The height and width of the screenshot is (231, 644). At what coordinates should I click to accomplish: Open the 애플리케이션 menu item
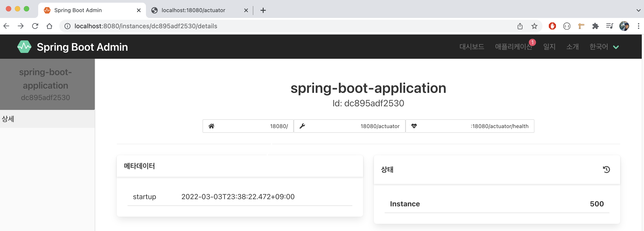point(514,47)
